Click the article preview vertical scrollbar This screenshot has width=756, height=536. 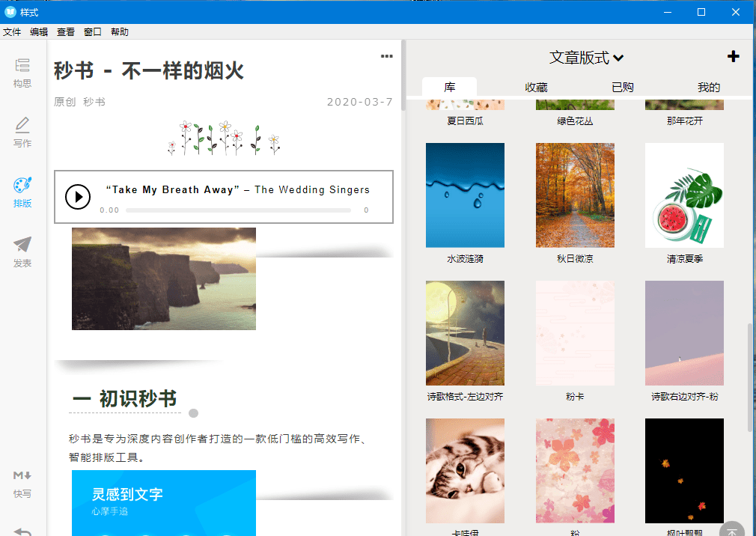[403, 76]
